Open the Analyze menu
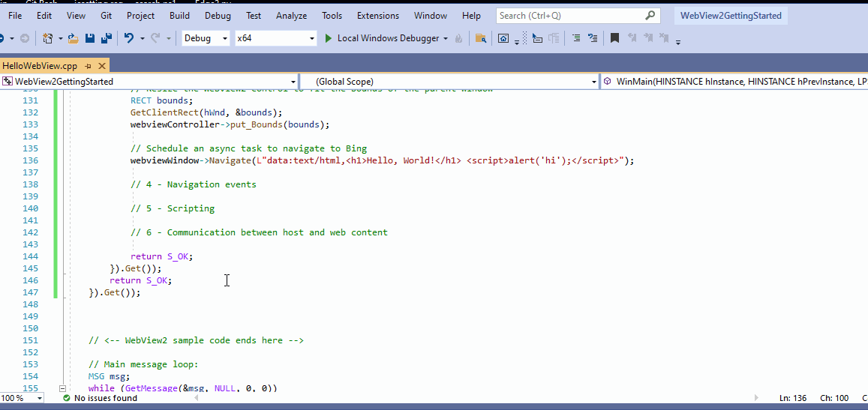Image resolution: width=868 pixels, height=410 pixels. 291,16
